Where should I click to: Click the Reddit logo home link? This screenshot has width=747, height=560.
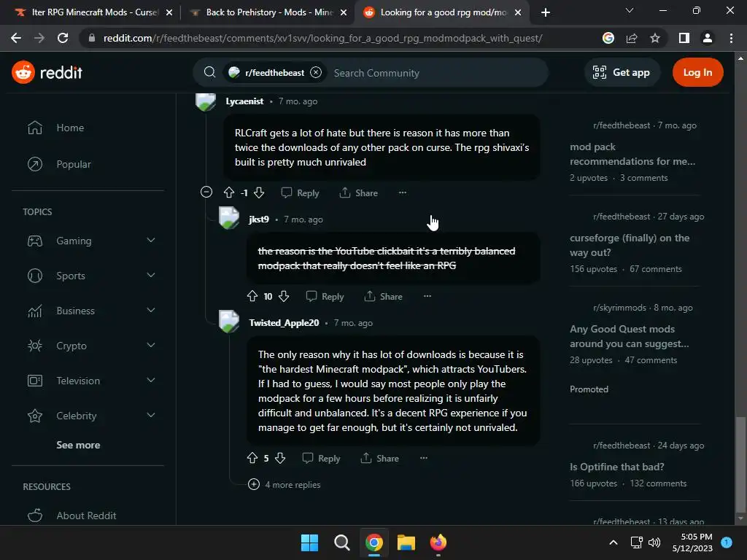47,72
